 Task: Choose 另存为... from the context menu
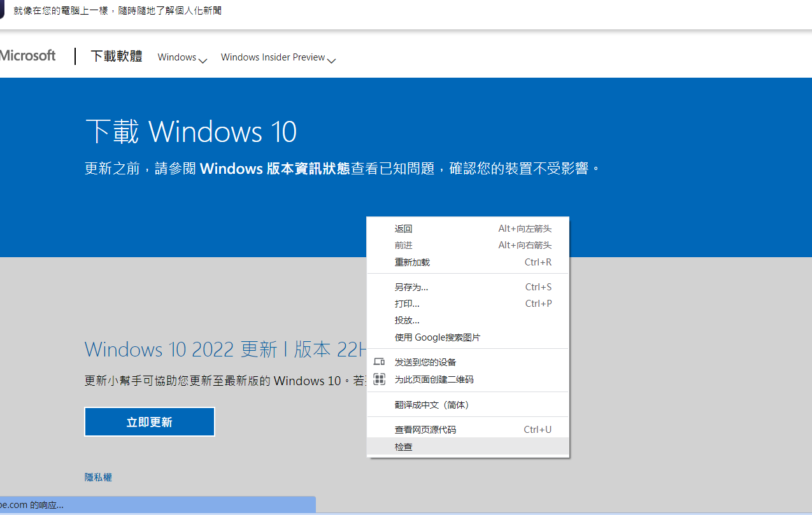click(468, 287)
